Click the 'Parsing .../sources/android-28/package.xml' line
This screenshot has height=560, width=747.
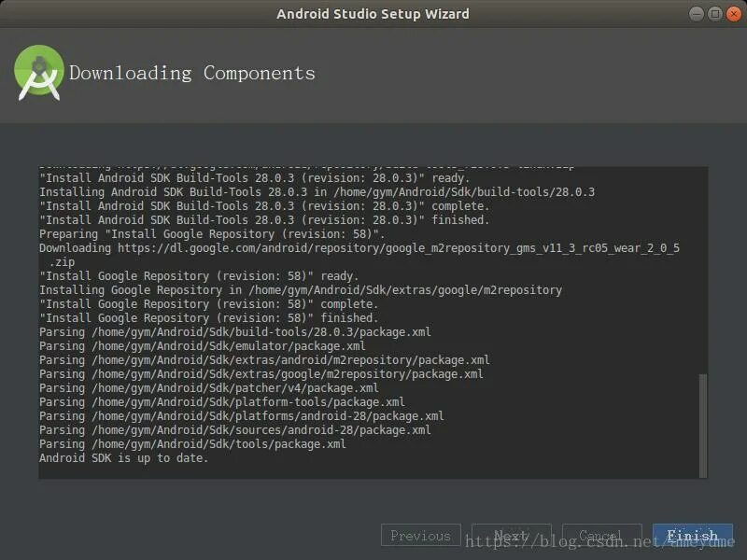click(x=235, y=430)
